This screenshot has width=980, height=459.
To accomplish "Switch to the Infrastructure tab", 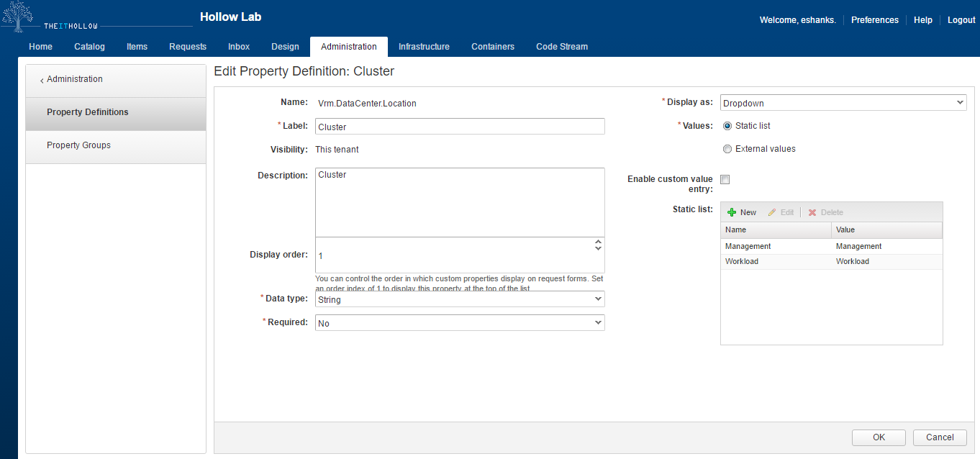I will coord(424,47).
